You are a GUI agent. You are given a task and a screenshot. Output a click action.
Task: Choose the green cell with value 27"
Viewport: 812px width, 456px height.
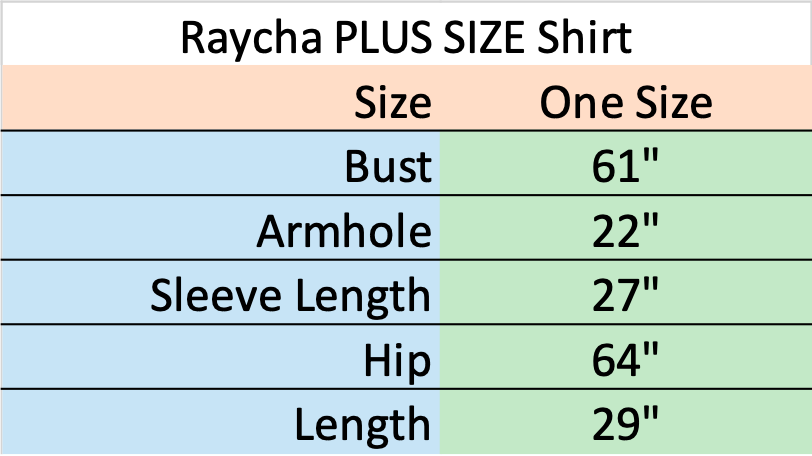pos(626,295)
